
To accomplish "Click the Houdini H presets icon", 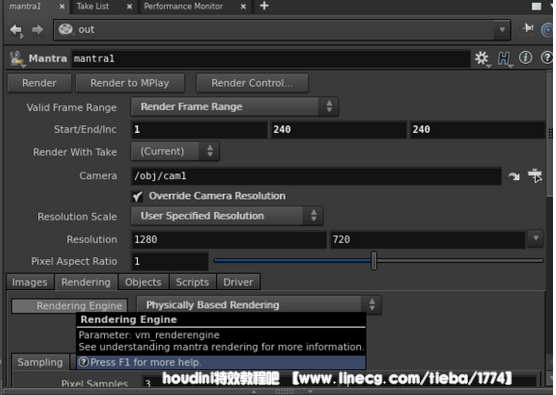I will 504,59.
